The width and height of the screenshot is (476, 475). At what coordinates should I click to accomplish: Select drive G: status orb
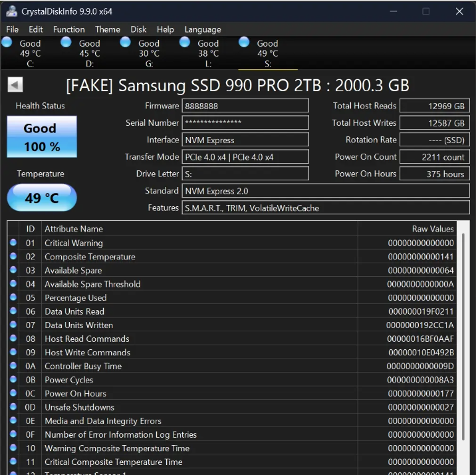tap(125, 42)
